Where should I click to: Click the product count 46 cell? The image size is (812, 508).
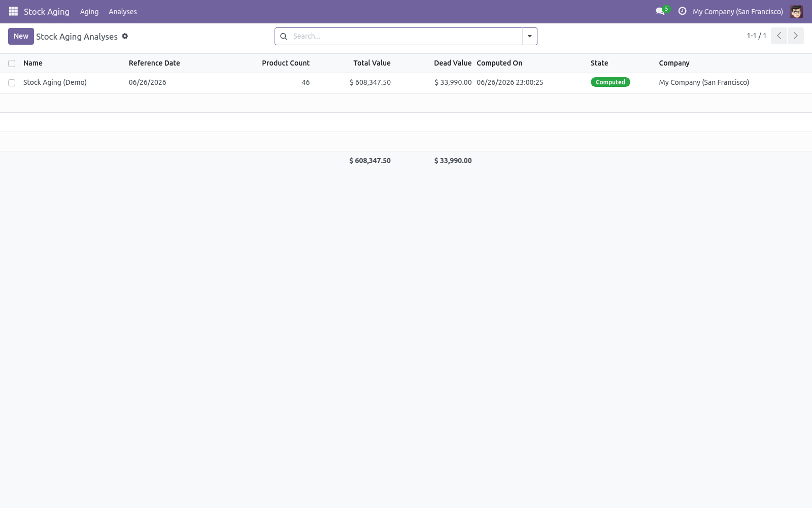click(306, 82)
